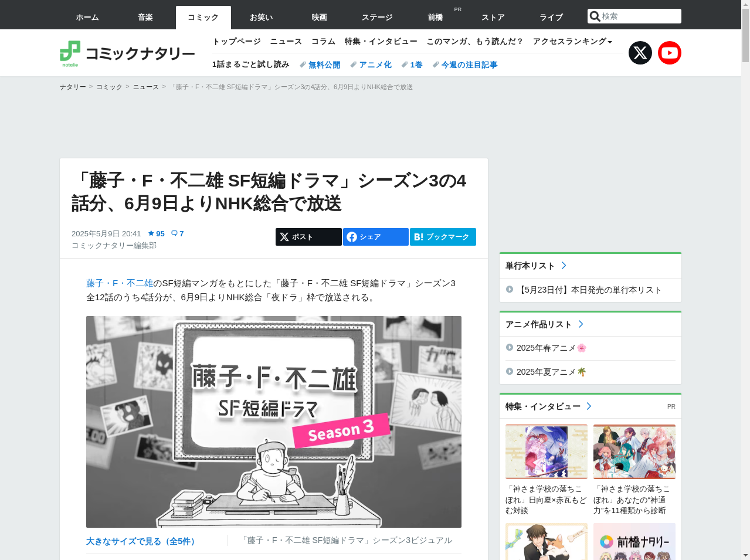This screenshot has height=560, width=750.
Task: Open 藤子・F・不二雄 author link in article
Action: tap(120, 283)
